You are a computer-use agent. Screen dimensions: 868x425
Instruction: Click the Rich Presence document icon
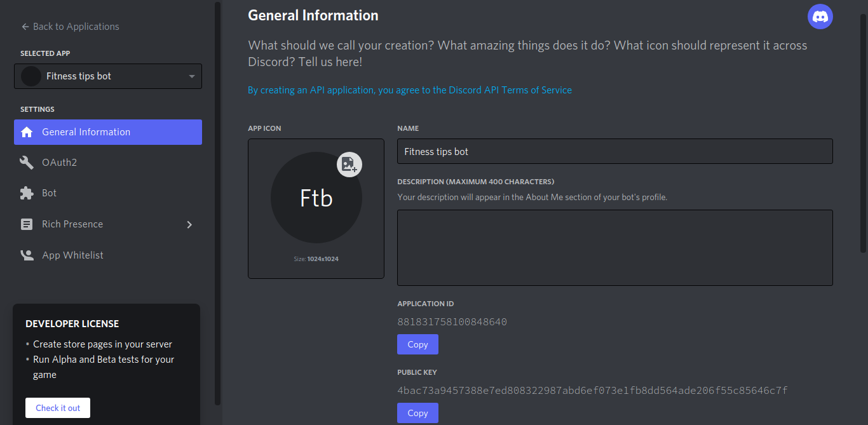27,224
